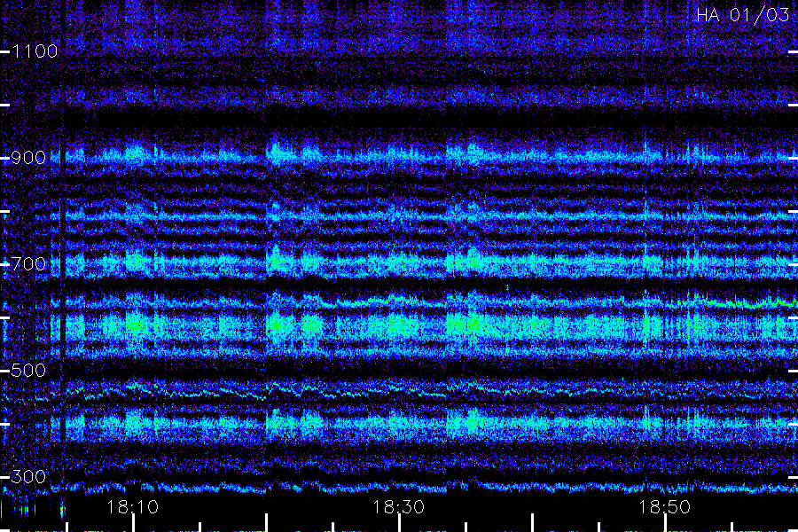Click the 1100 frequency axis label

35,51
